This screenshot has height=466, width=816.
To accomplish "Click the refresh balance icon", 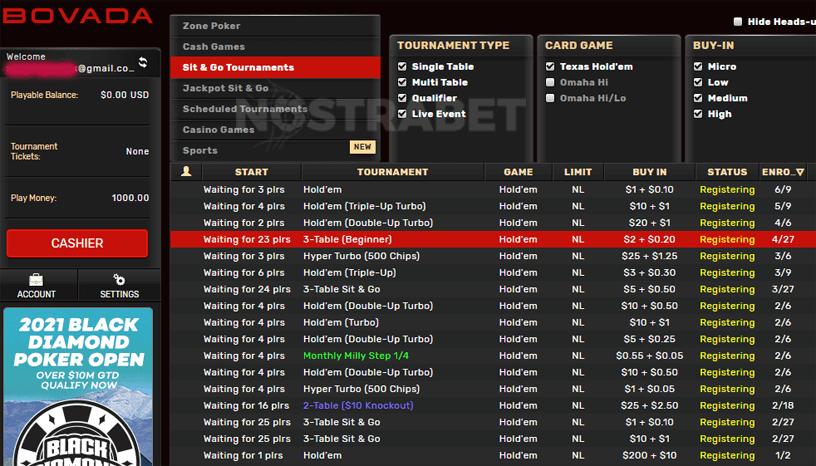I will tap(143, 62).
